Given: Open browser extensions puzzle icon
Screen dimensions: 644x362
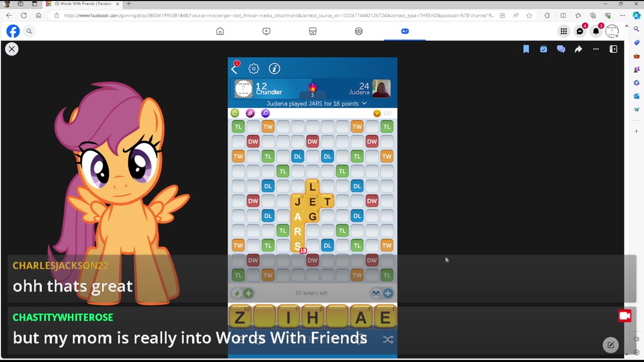Looking at the screenshot, I should pos(547,16).
